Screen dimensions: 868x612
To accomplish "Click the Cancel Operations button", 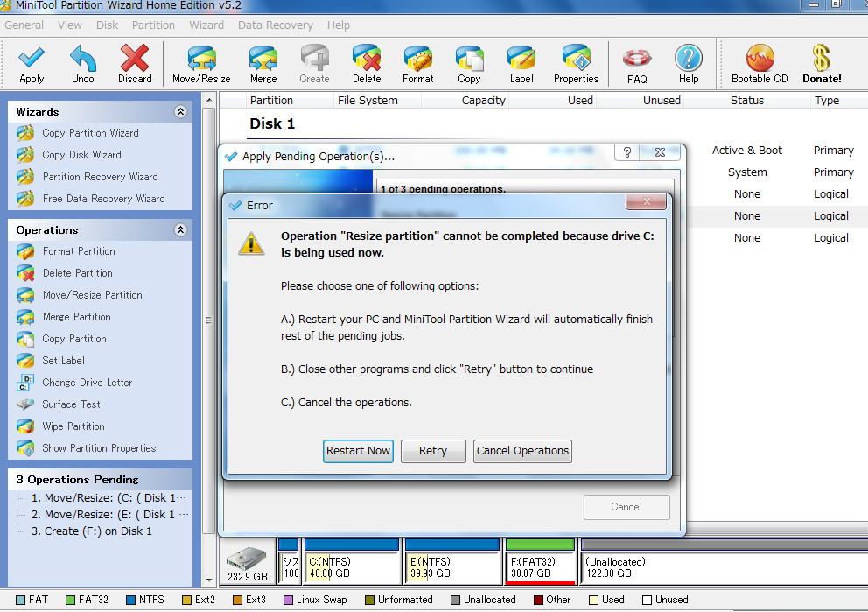I will (x=522, y=451).
